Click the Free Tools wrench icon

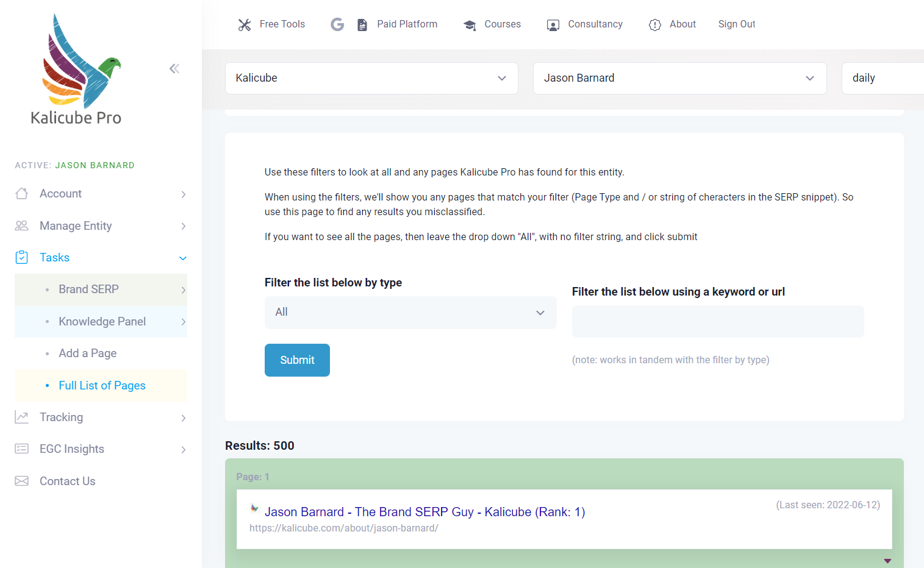(x=245, y=25)
